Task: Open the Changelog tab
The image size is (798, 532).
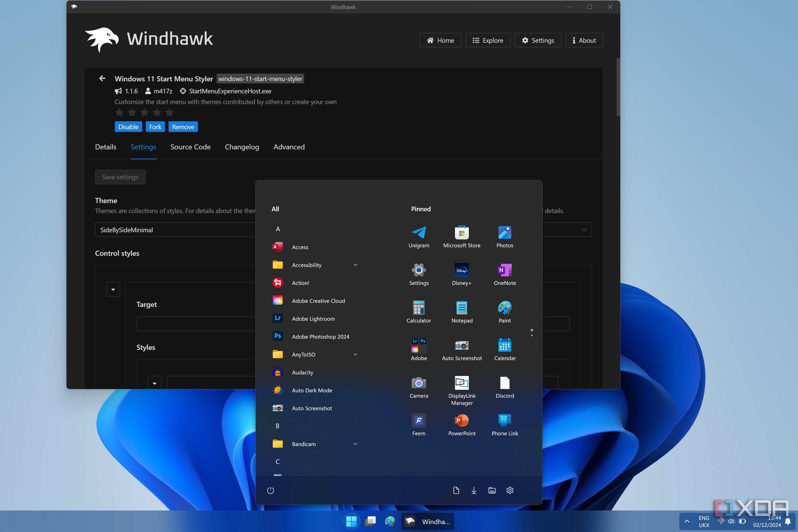Action: pyautogui.click(x=241, y=147)
